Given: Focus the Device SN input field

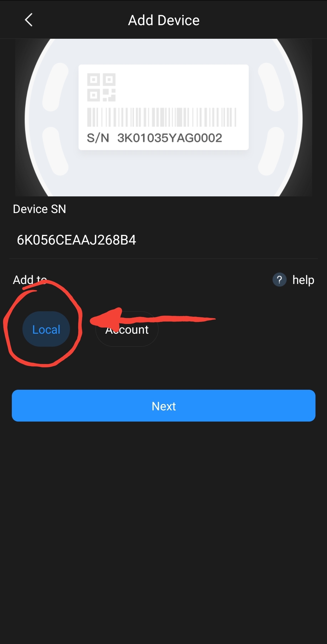Looking at the screenshot, I should click(164, 240).
